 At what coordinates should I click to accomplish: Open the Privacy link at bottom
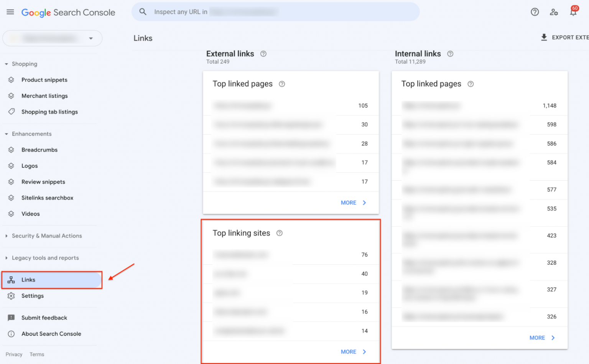14,354
